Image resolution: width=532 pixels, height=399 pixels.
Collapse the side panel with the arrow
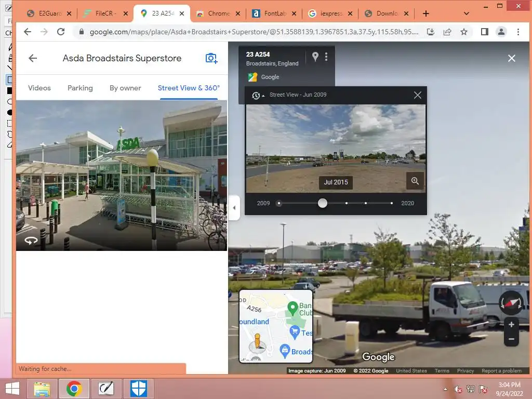(234, 208)
